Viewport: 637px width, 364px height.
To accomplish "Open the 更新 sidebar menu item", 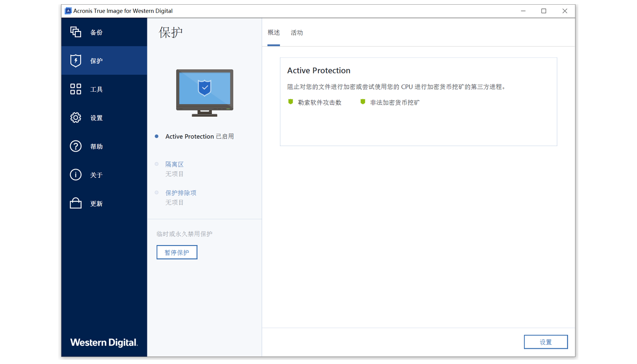I will tap(104, 203).
